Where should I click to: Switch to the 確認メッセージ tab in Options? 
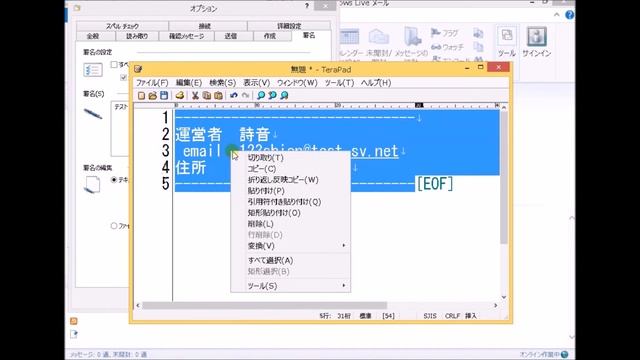187,36
